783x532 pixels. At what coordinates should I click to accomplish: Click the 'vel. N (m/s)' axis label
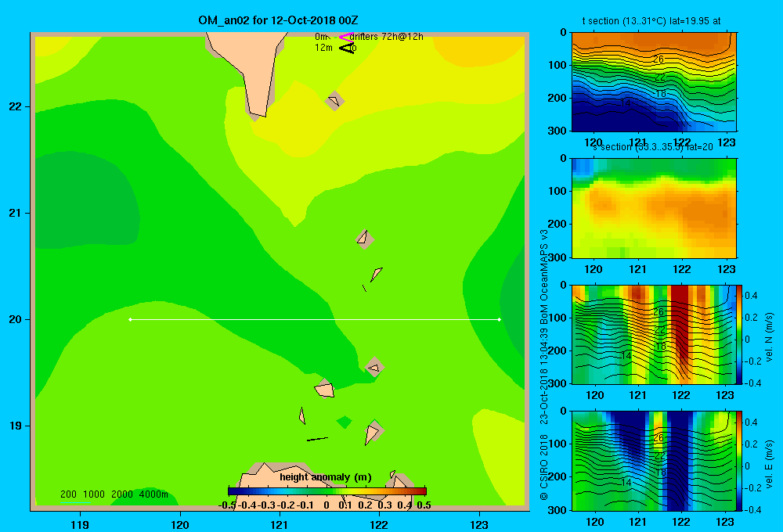(x=770, y=337)
